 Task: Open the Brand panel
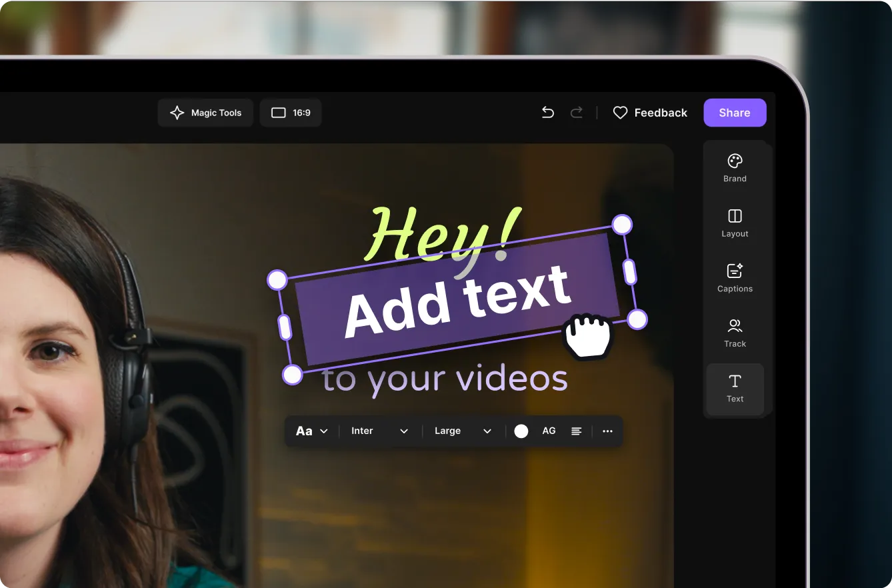pyautogui.click(x=735, y=168)
